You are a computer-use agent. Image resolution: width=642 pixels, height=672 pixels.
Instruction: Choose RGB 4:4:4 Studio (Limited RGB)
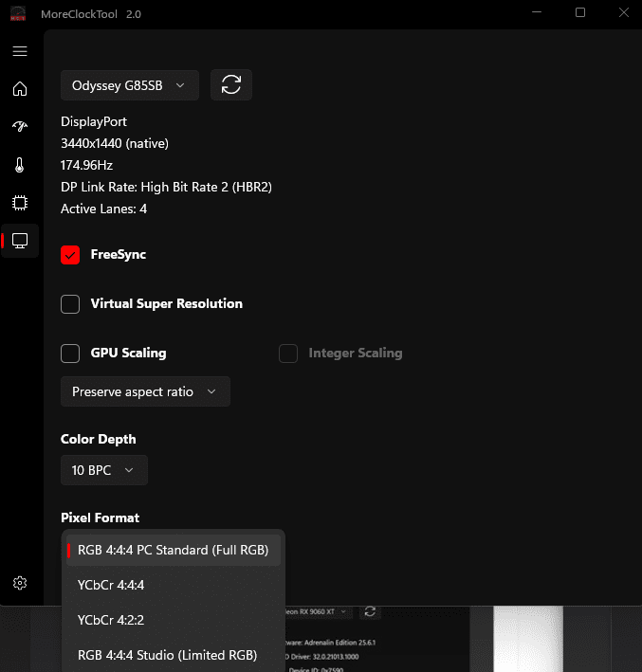click(174, 655)
